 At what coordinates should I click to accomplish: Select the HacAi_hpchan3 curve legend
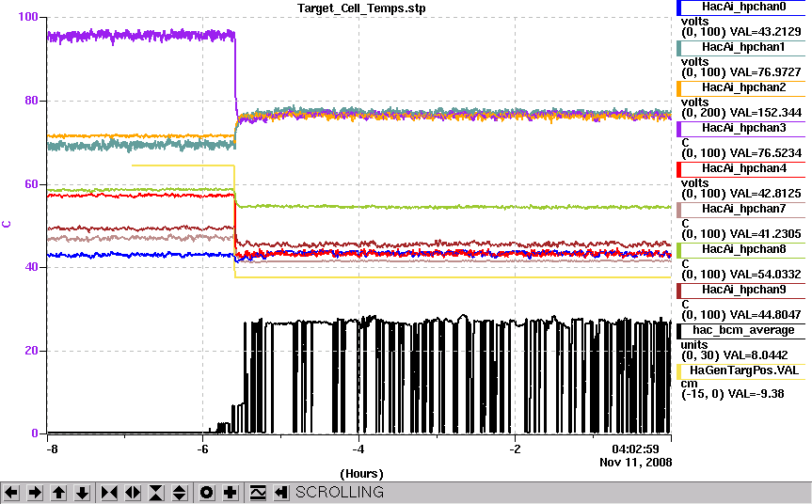[743, 128]
